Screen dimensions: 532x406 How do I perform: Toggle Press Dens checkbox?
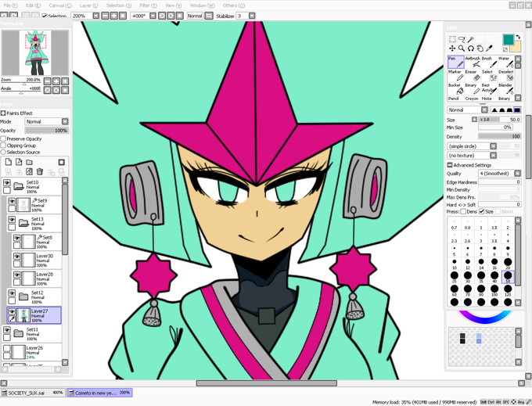coord(463,212)
